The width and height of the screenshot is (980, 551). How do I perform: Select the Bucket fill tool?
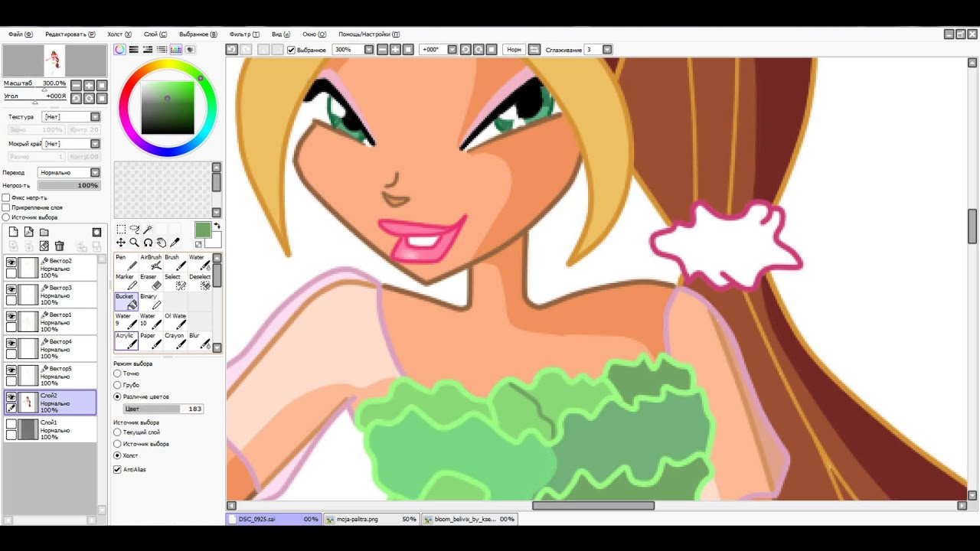(x=126, y=301)
